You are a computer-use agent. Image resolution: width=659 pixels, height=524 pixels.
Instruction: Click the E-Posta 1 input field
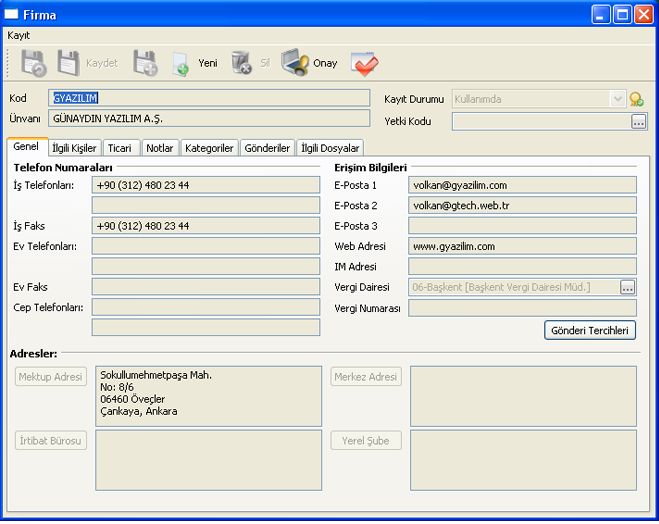click(x=522, y=185)
